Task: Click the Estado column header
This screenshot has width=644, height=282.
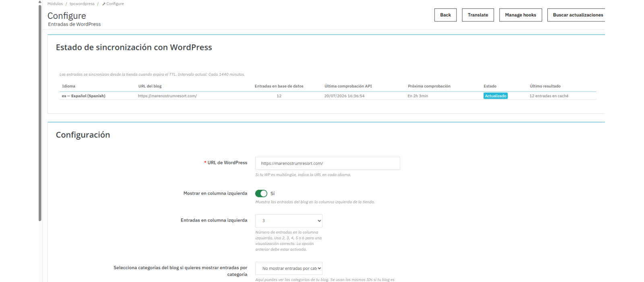Action: [490, 86]
